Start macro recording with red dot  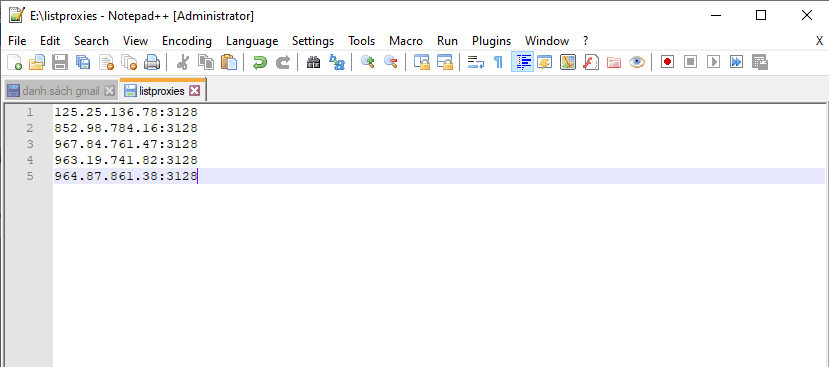pos(667,62)
